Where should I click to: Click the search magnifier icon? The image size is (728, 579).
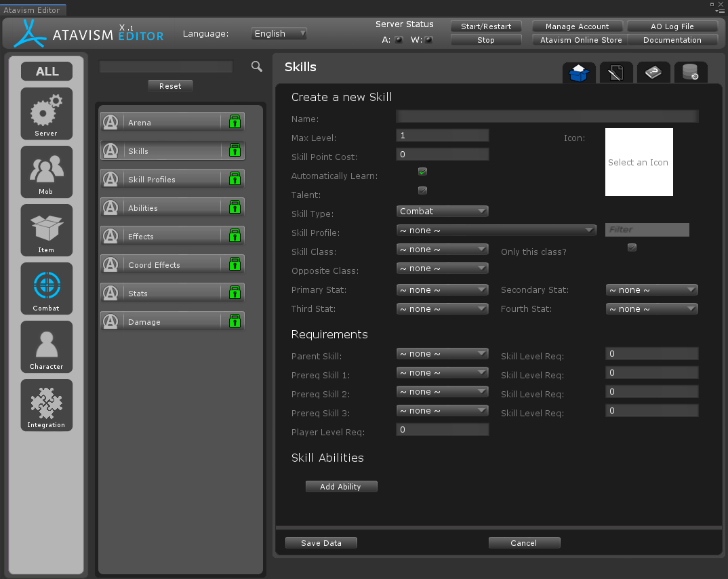point(256,66)
